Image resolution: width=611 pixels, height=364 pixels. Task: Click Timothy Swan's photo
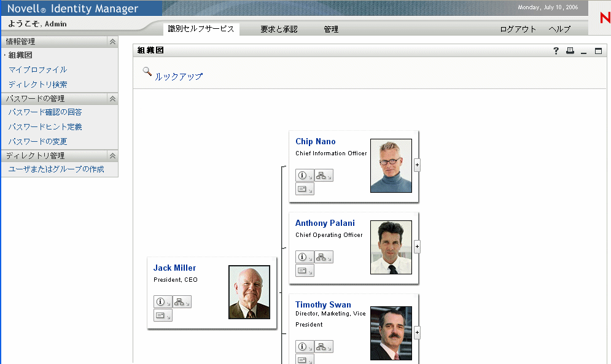(x=391, y=333)
